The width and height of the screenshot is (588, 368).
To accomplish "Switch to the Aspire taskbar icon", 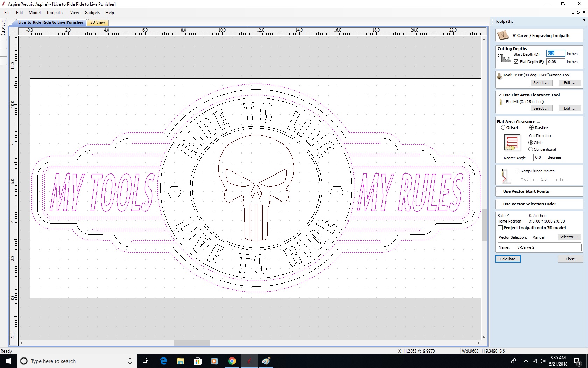I will point(249,361).
